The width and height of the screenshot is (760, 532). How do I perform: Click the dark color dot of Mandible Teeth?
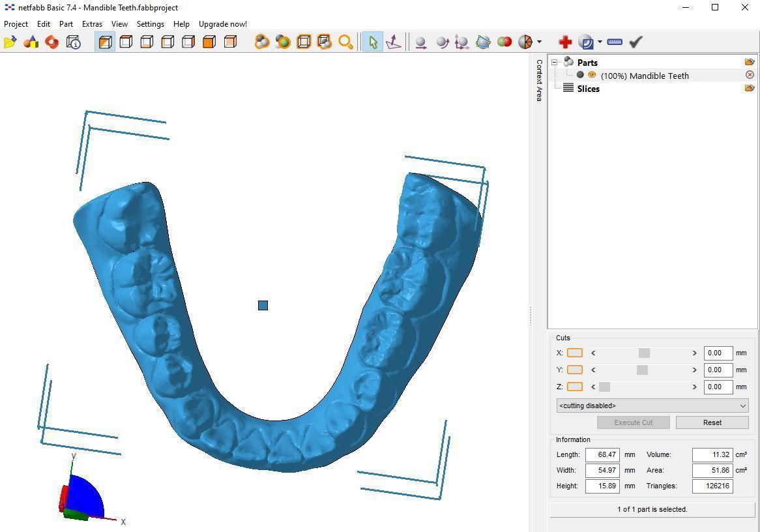tap(580, 75)
